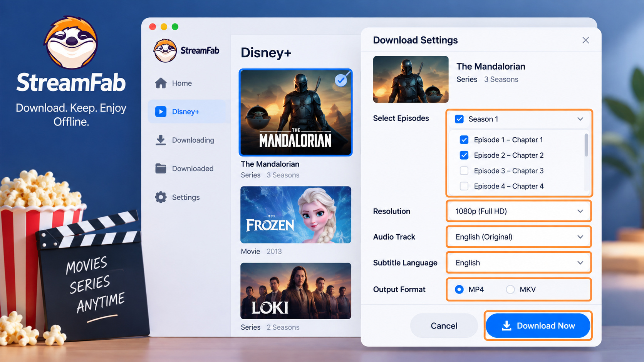Open Home in the sidebar

pyautogui.click(x=187, y=83)
